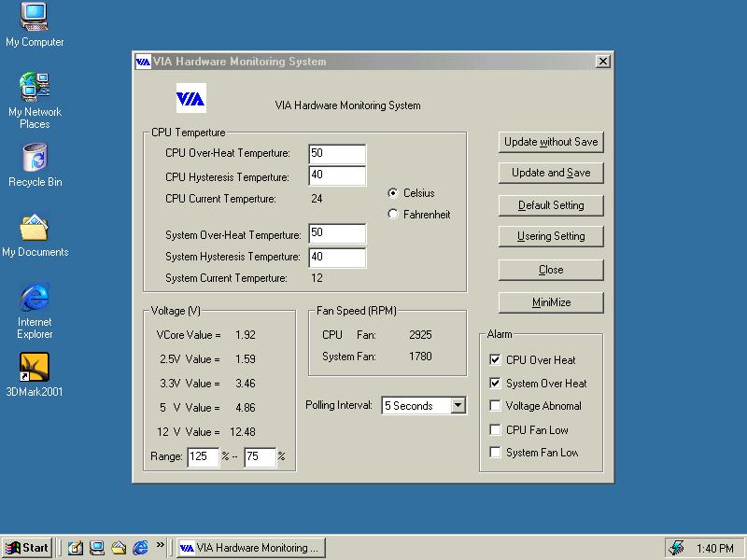
Task: Open My Documents folder icon
Action: point(35,235)
